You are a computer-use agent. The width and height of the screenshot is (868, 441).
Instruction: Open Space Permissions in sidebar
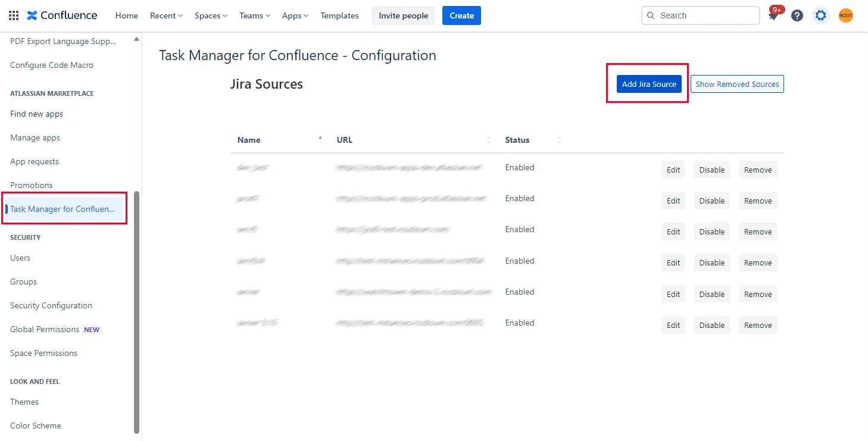click(43, 353)
